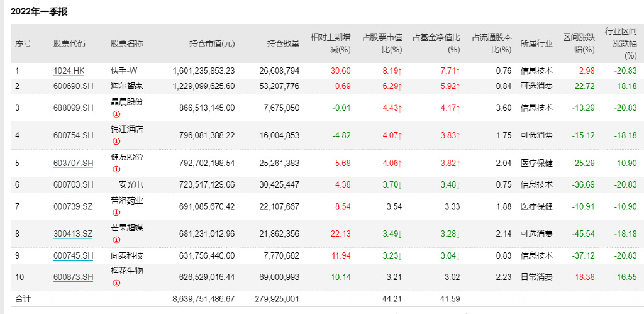Visit the 000739.SZ stock code link
This screenshot has height=314, width=644.
73,206
